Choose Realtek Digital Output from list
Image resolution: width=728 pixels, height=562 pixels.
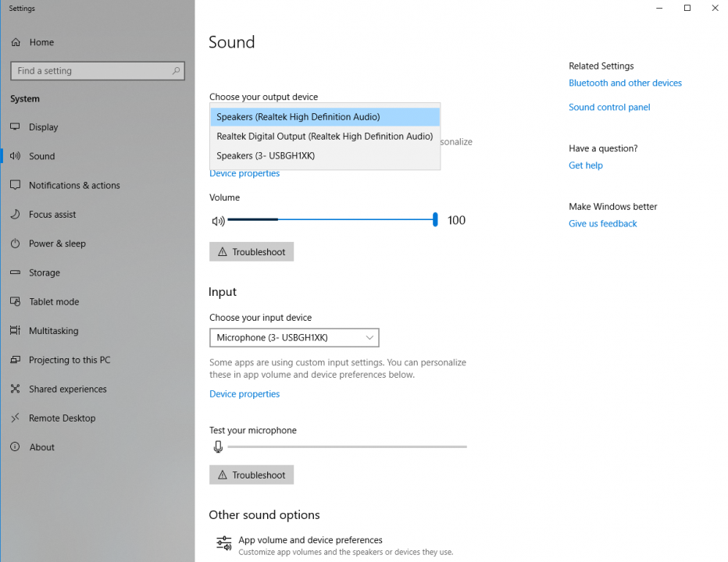pos(324,137)
